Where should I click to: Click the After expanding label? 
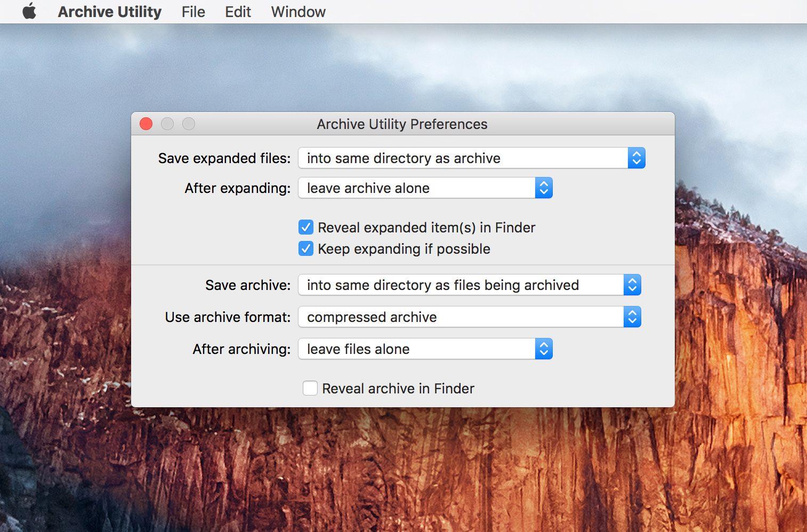[x=238, y=188]
